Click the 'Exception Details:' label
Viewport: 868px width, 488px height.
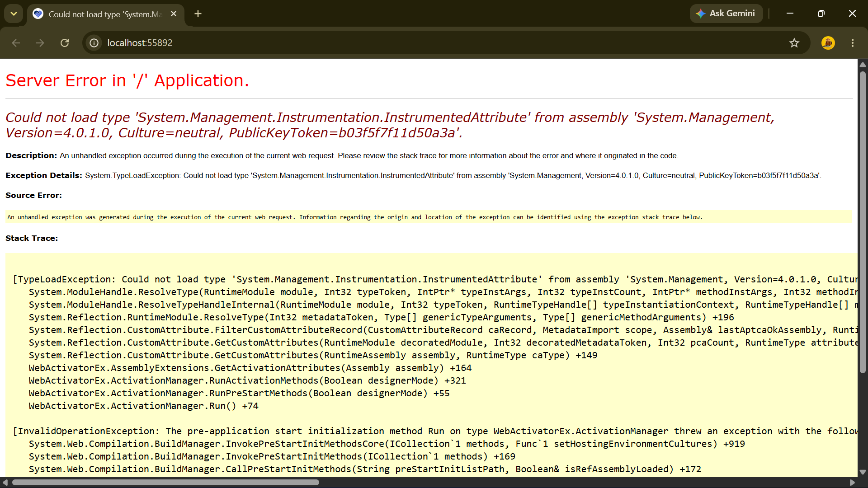pos(44,175)
